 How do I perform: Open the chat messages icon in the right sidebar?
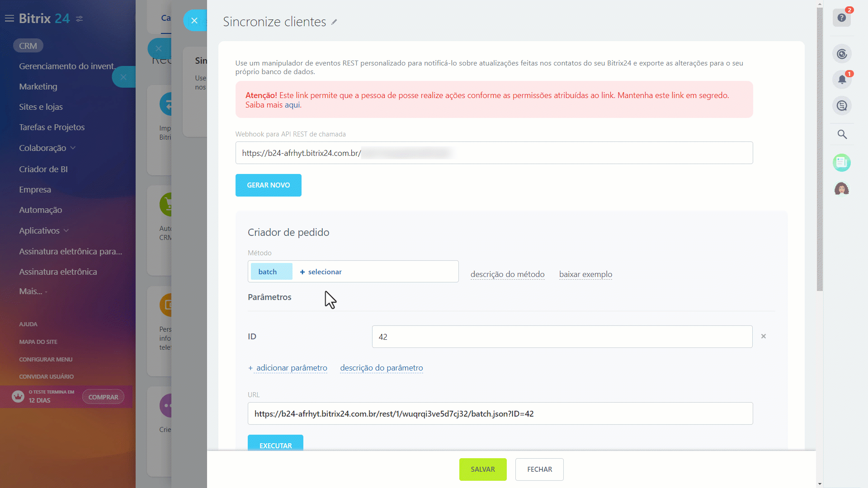point(842,105)
